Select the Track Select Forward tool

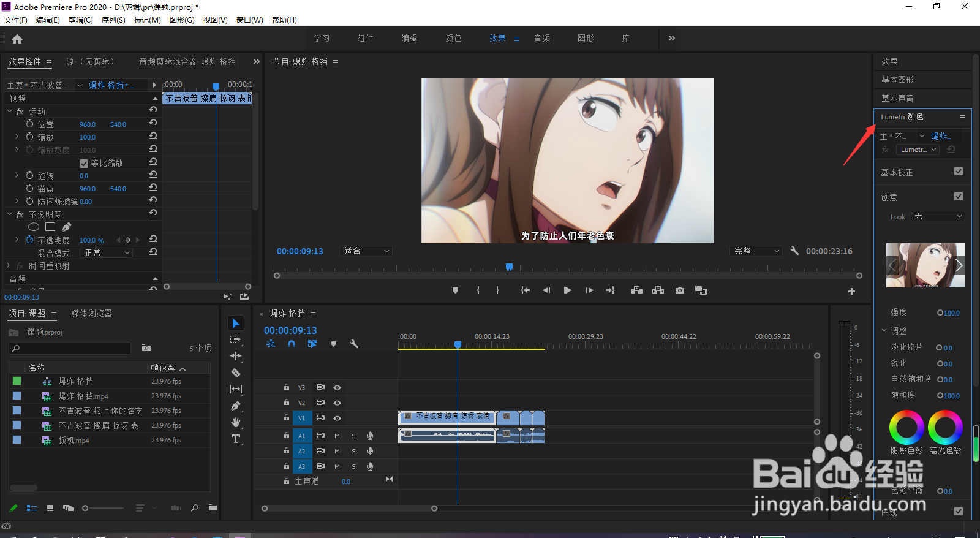236,339
